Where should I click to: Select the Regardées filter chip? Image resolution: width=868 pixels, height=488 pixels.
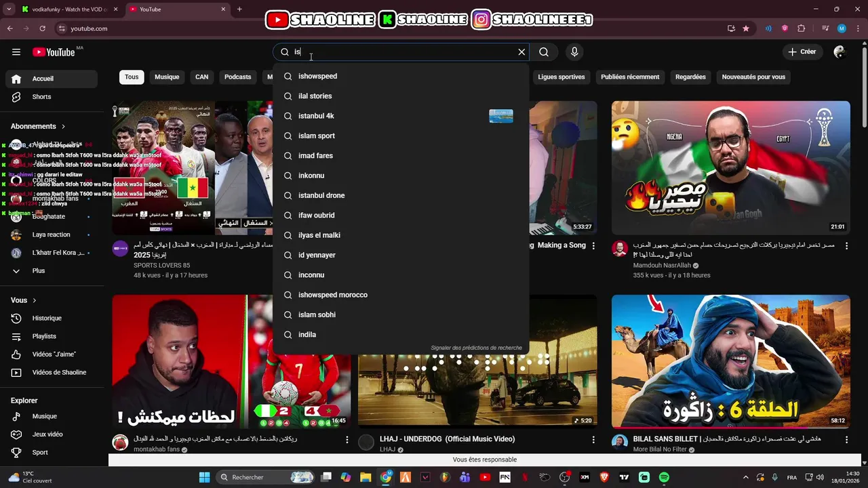pos(690,77)
